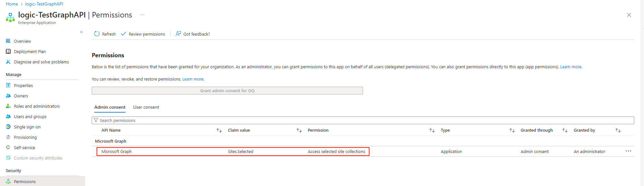
Task: Open Diagnose and solve problems item
Action: 41,62
